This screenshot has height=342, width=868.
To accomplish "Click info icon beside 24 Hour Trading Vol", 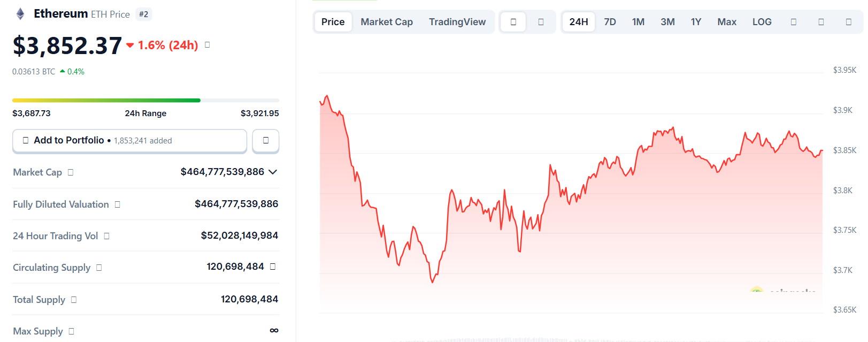I will 107,236.
